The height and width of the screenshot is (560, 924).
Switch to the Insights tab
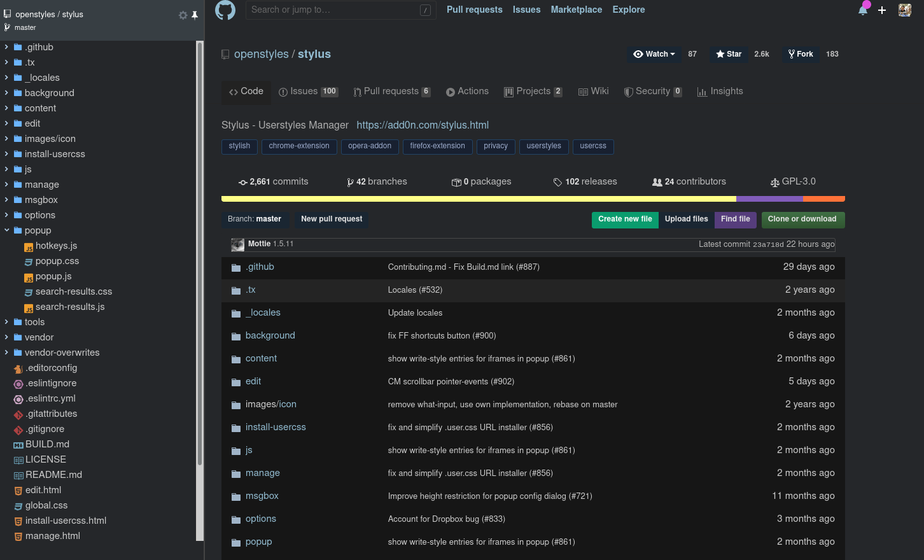click(x=720, y=92)
